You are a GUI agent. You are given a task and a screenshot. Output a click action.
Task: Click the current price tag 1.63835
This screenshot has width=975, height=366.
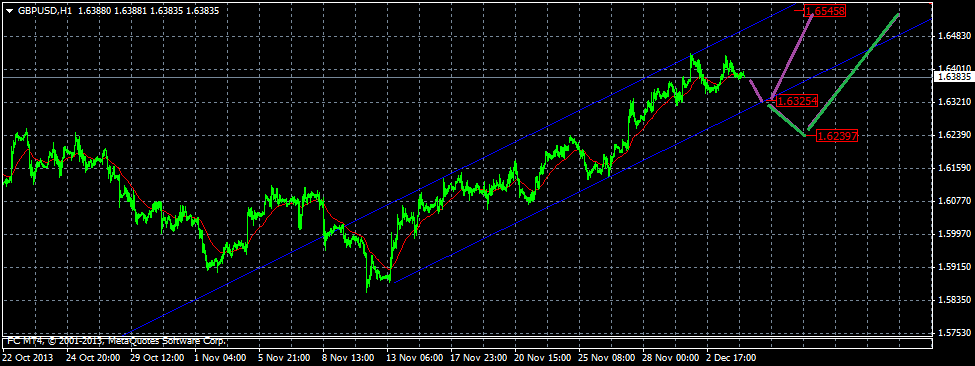[x=952, y=77]
